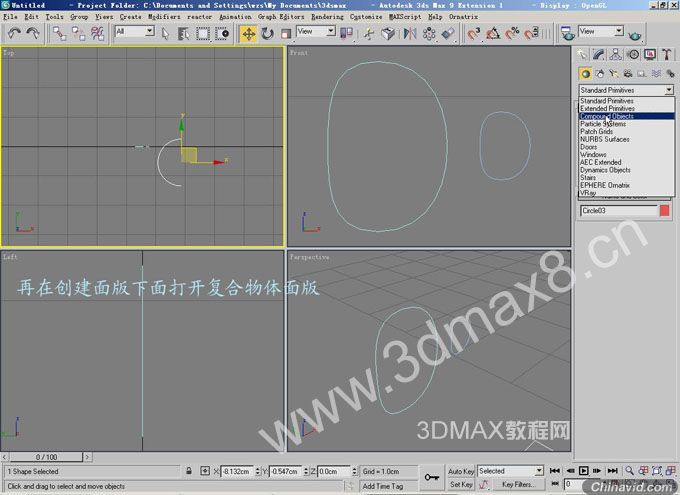Switch to the Utilities hammer tab
The image size is (680, 495).
pyautogui.click(x=665, y=56)
